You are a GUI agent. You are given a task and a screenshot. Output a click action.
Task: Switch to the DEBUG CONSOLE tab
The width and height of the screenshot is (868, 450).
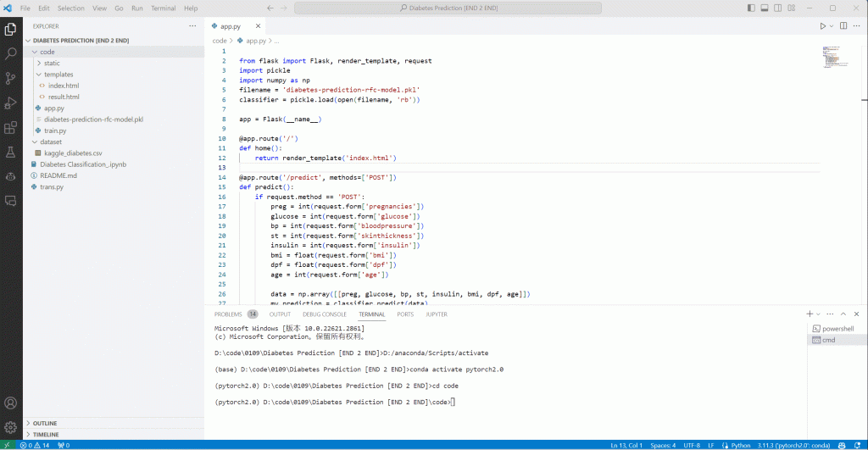(x=325, y=314)
